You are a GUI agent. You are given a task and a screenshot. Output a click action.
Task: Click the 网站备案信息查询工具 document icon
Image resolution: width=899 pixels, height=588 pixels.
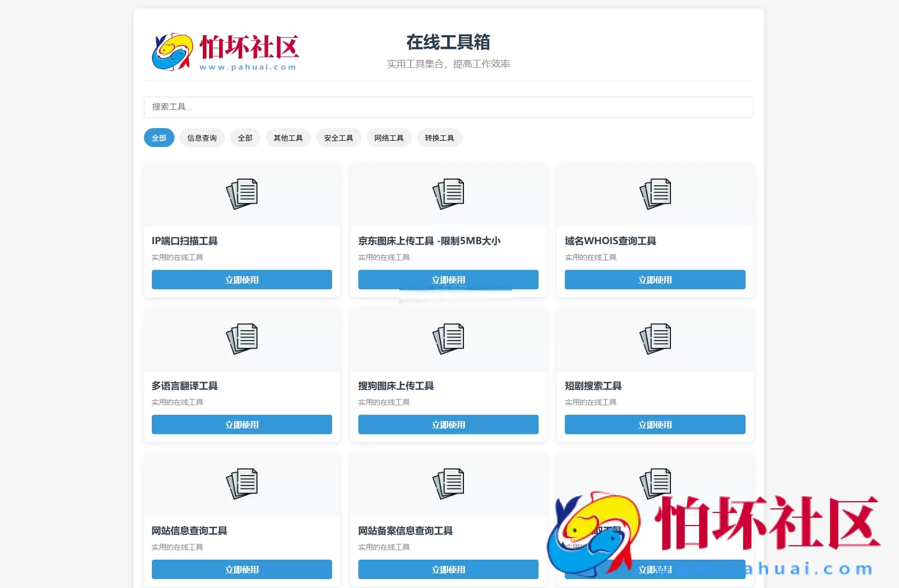448,484
